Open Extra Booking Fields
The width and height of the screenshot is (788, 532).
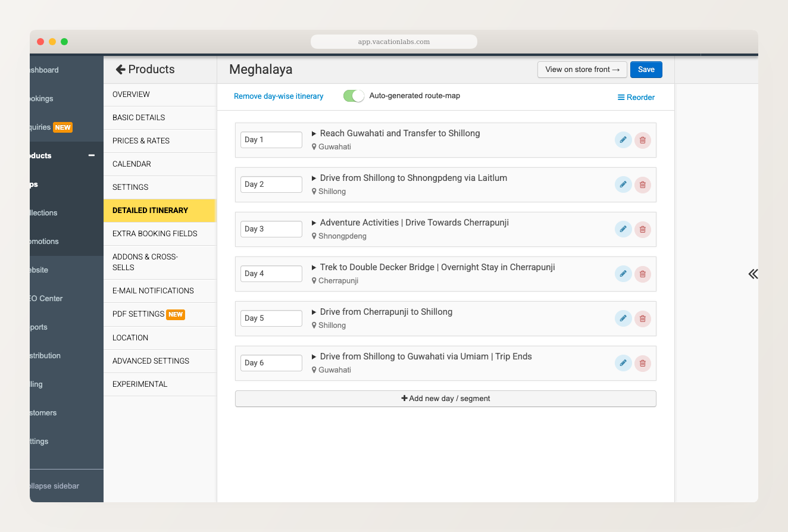click(160, 234)
